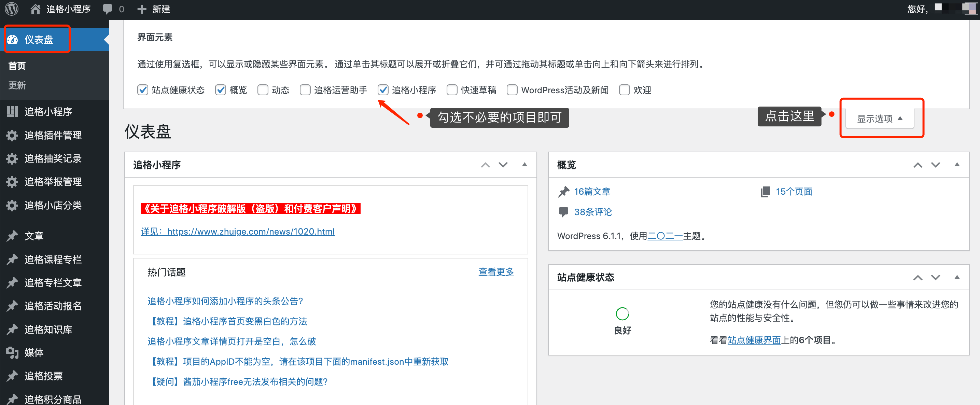Click pin icon beside 追格活动报名
The height and width of the screenshot is (405, 980).
(12, 306)
